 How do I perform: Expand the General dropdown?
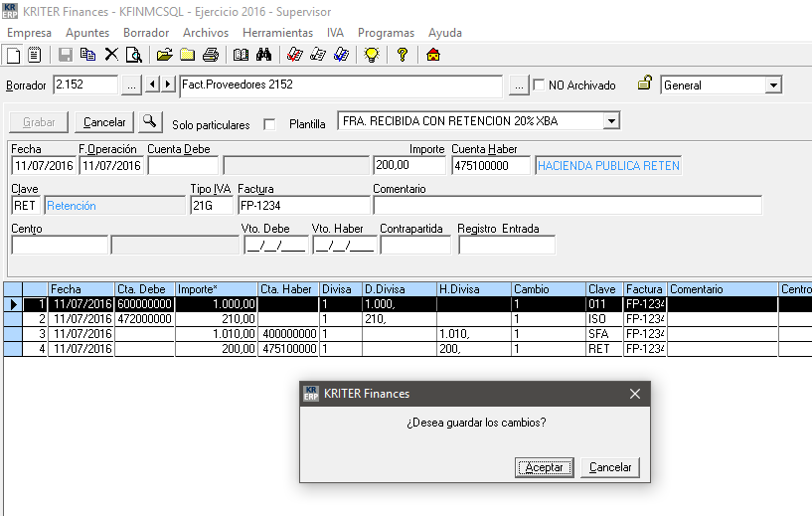(773, 85)
